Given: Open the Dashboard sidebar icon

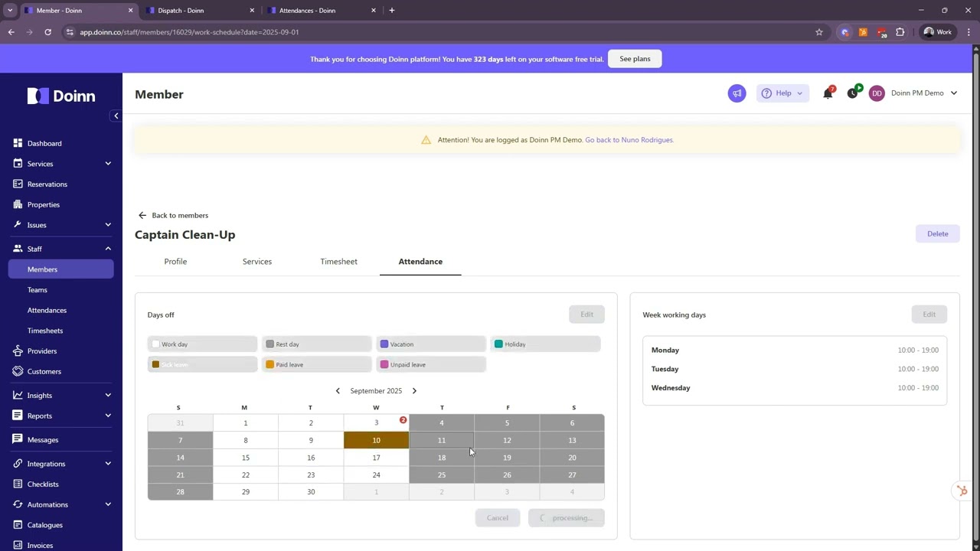Looking at the screenshot, I should [x=18, y=143].
